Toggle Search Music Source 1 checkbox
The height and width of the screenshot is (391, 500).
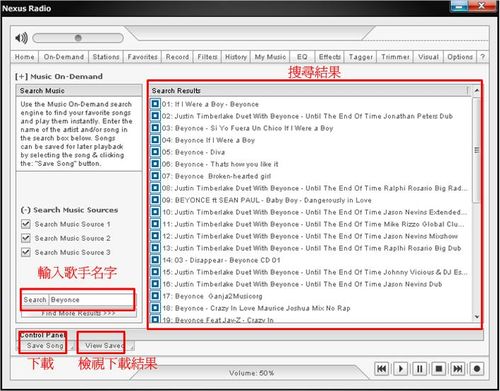(26, 224)
